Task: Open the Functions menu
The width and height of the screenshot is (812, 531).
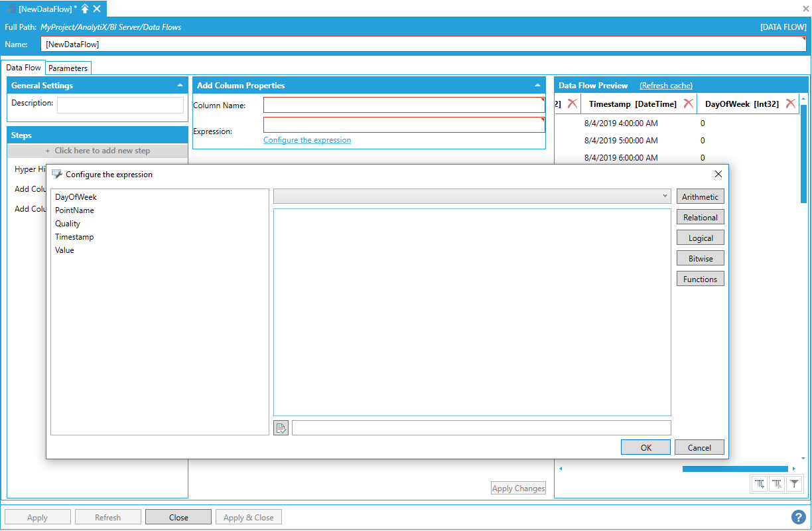Action: click(700, 279)
